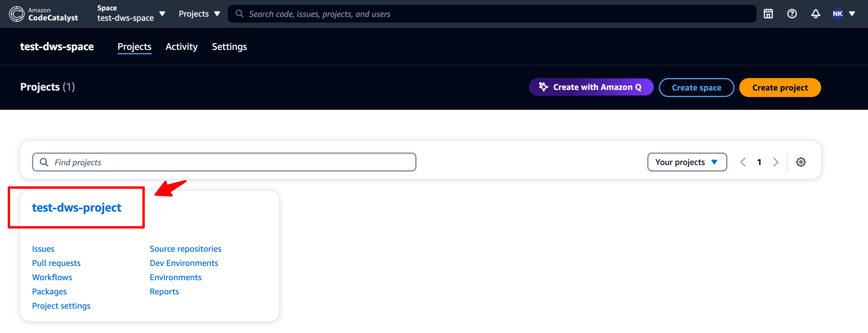The image size is (868, 333).
Task: Select page number 1
Action: pos(759,162)
